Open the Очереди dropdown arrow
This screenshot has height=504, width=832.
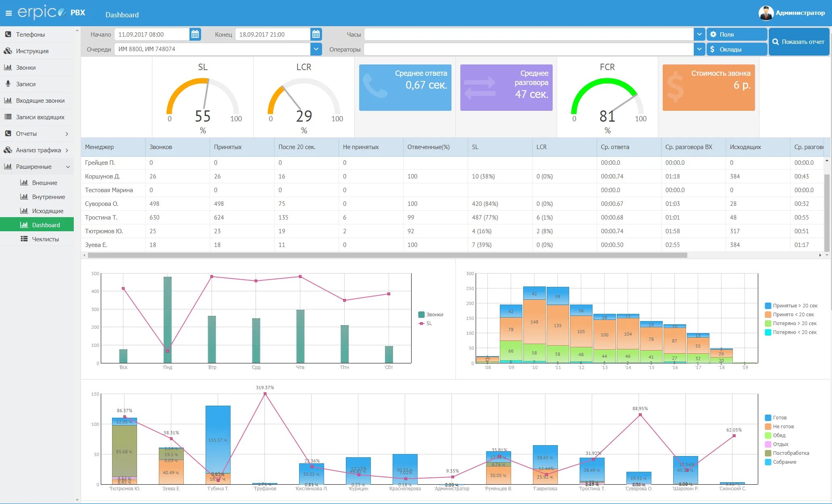coord(316,49)
